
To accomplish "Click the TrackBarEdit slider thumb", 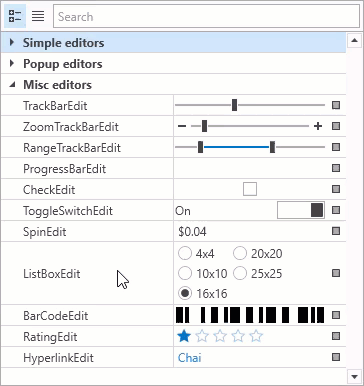I will click(x=235, y=105).
